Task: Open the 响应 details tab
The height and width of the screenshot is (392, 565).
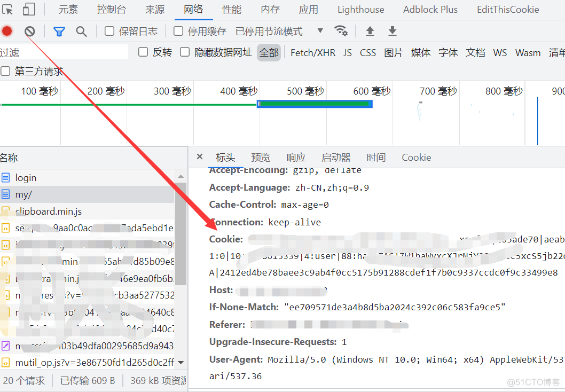Action: coord(296,158)
